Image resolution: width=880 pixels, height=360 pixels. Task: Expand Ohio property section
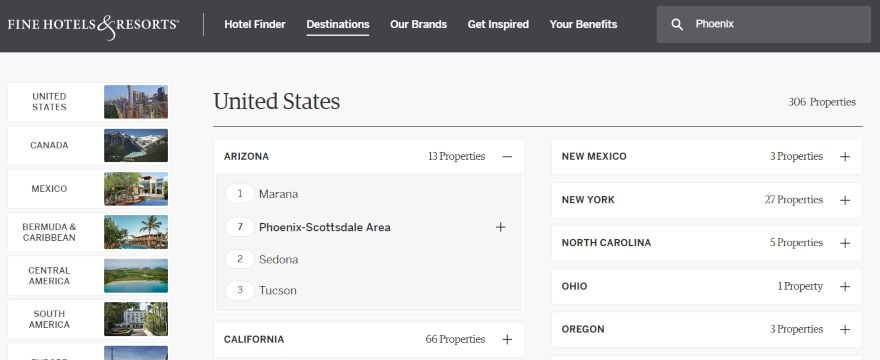coord(707,286)
